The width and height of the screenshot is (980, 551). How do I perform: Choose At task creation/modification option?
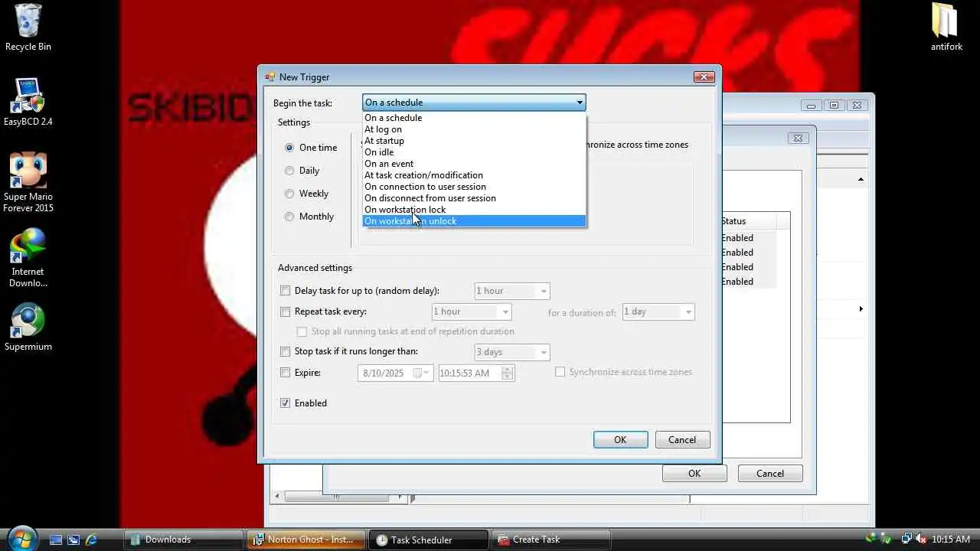tap(474, 175)
